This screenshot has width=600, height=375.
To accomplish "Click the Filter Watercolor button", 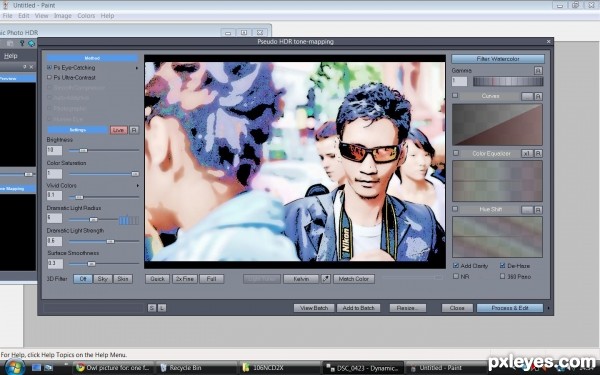I will pos(498,59).
